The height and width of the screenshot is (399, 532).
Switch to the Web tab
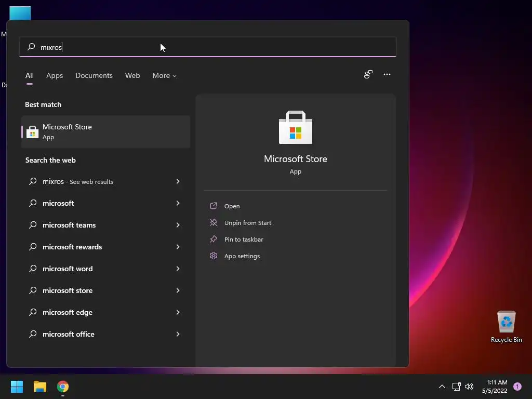[x=132, y=75]
